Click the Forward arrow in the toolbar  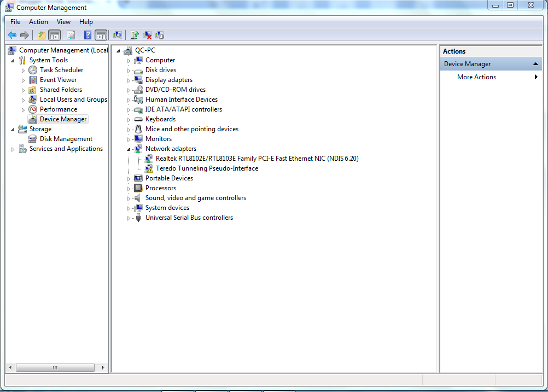click(x=25, y=35)
